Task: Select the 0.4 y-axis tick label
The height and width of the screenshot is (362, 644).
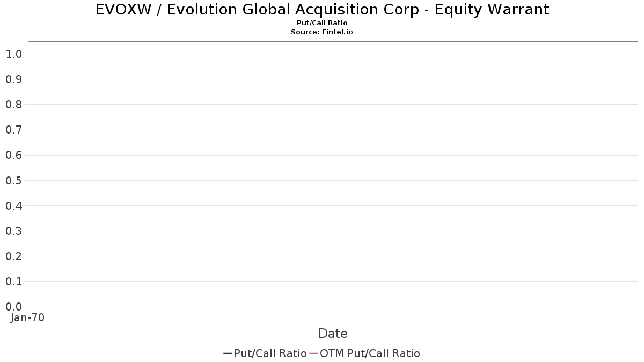Action: click(x=13, y=206)
